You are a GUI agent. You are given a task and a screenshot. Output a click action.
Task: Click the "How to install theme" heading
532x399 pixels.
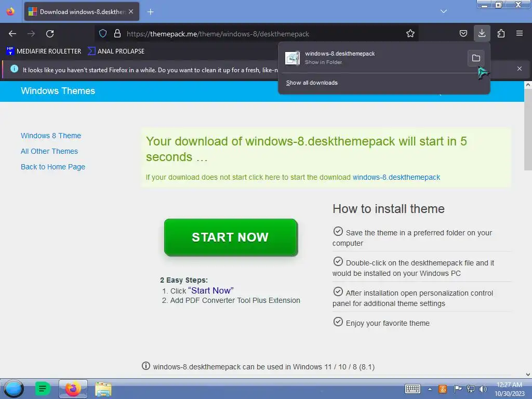point(389,209)
